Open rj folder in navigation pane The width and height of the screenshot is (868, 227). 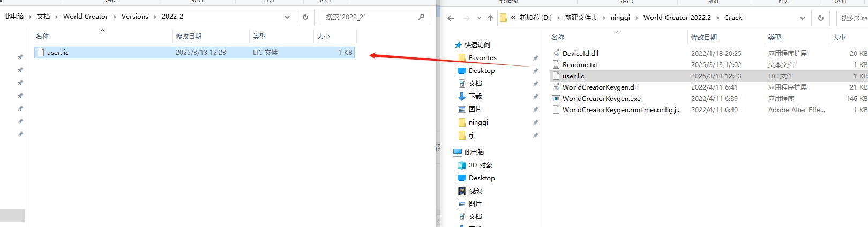[470, 135]
